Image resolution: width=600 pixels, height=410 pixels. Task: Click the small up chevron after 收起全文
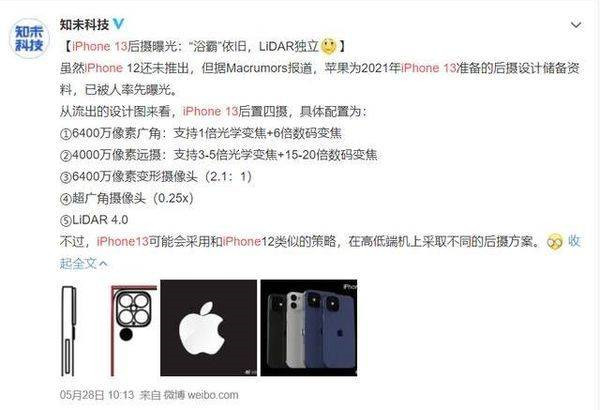tap(103, 263)
